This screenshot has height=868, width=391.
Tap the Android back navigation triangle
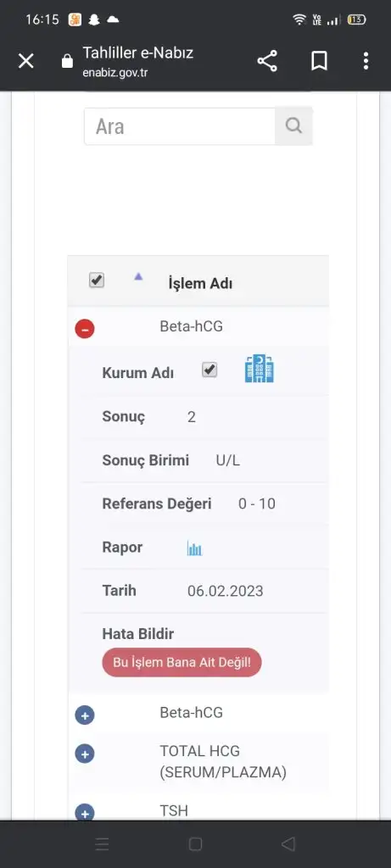pos(288,844)
